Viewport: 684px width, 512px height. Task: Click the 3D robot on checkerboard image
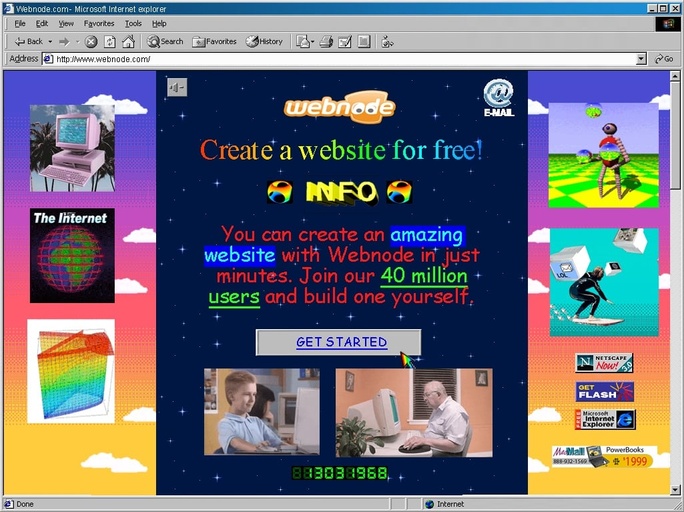(x=604, y=155)
